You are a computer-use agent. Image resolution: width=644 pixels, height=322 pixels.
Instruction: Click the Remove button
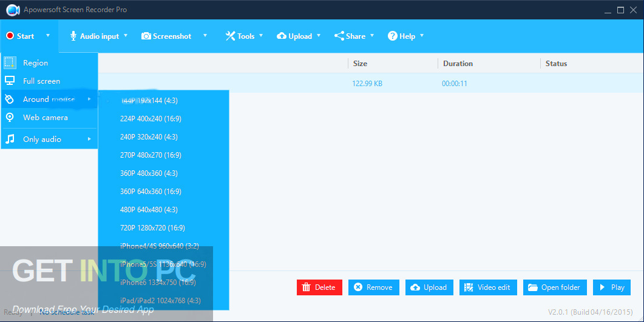(x=374, y=287)
